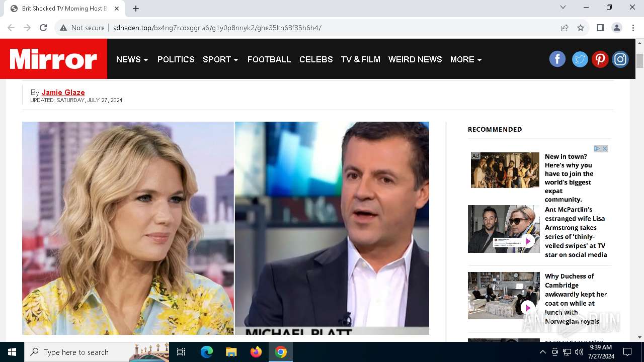Focus the browser address bar URL

tap(217, 28)
